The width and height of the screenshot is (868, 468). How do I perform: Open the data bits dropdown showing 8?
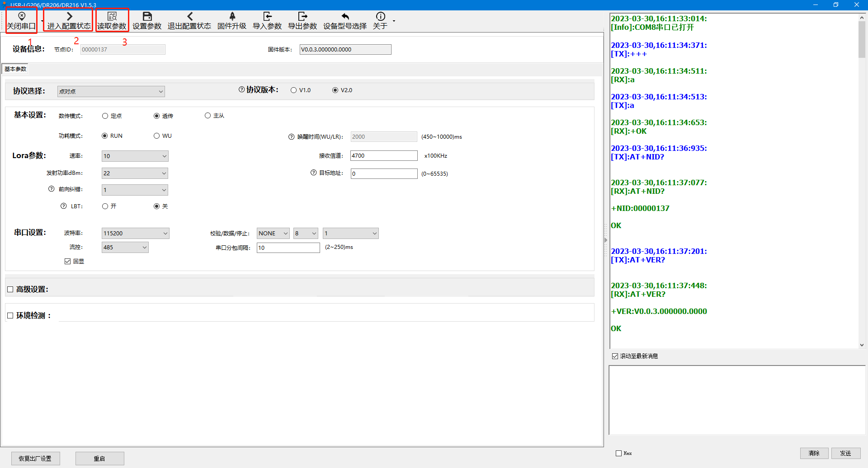tap(306, 233)
